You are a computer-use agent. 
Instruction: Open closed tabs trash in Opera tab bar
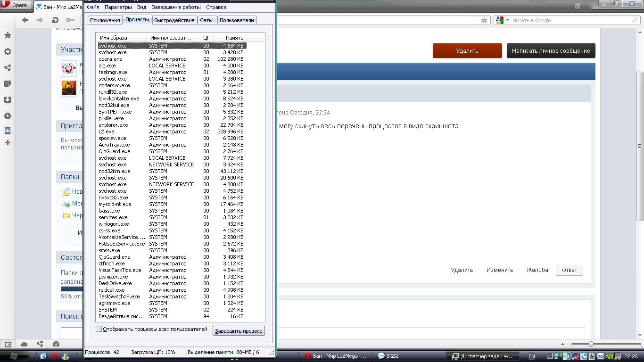click(x=578, y=6)
